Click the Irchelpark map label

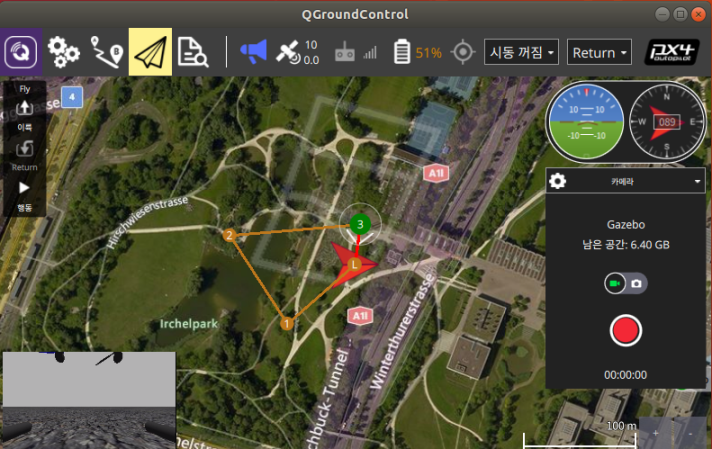(188, 324)
